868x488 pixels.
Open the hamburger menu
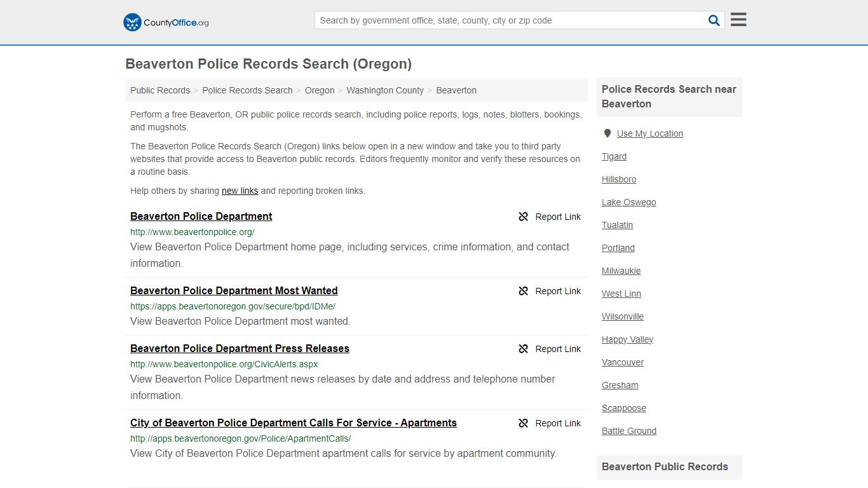click(738, 20)
